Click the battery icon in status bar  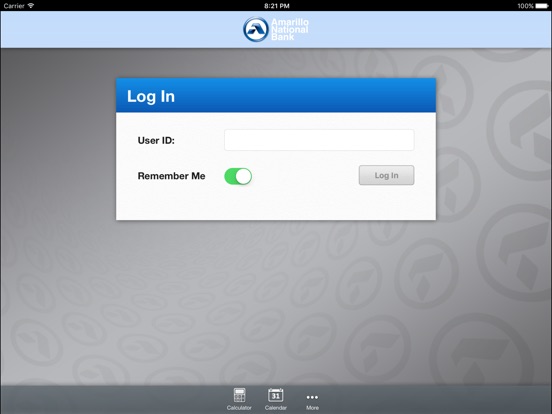tap(542, 6)
